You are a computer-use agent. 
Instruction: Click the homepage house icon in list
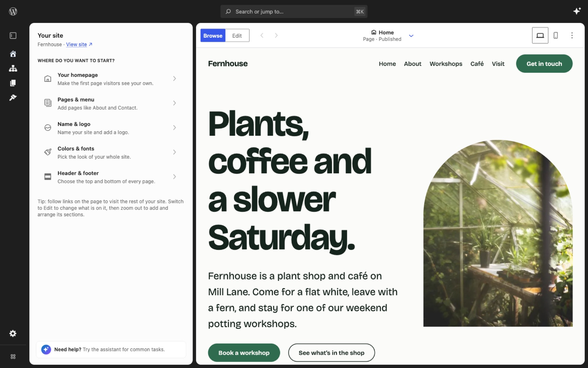coord(48,79)
